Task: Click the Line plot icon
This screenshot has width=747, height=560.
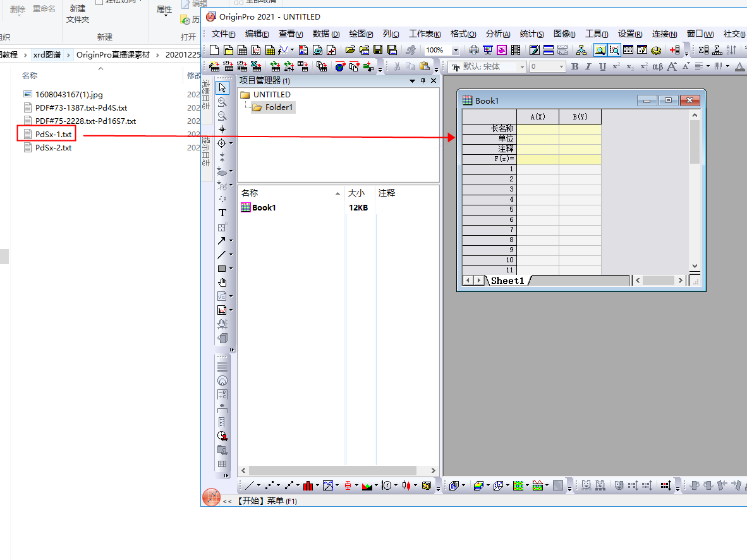Action: coord(250,485)
